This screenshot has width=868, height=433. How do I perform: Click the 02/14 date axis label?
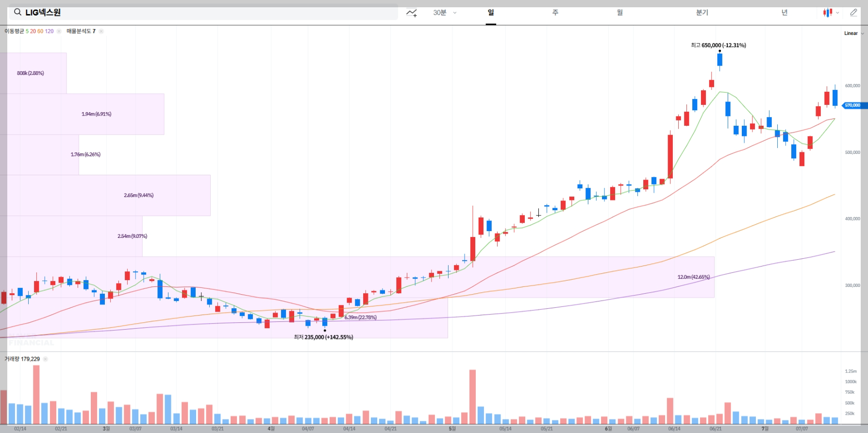click(x=20, y=429)
